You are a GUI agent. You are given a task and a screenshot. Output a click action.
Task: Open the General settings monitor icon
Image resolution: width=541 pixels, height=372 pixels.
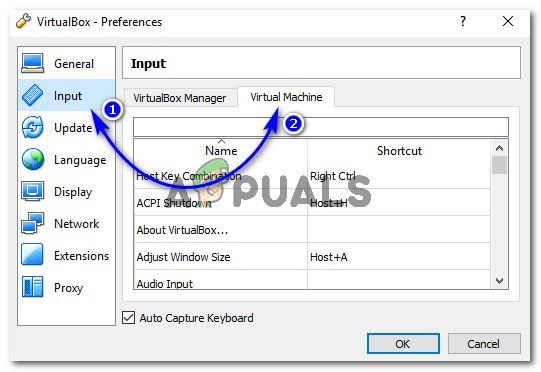pos(32,63)
